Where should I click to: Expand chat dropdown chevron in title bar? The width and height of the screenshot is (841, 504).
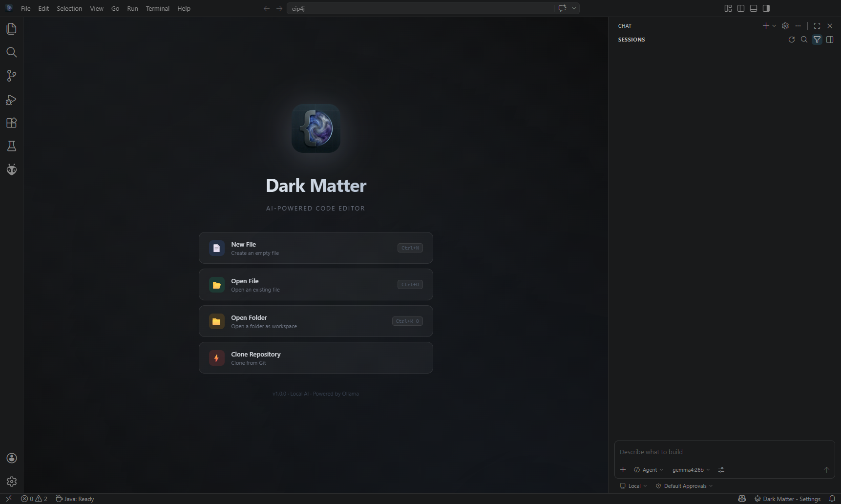click(574, 8)
